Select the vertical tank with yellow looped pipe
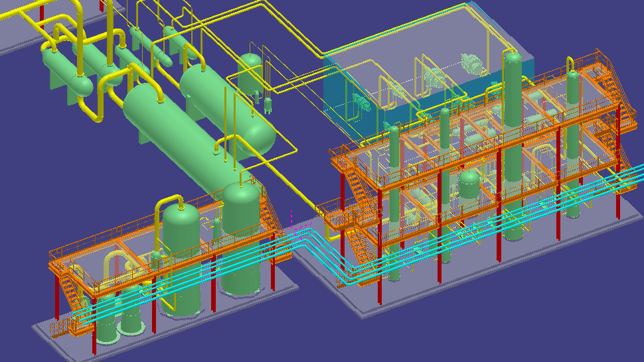The image size is (644, 362). pyautogui.click(x=181, y=259)
